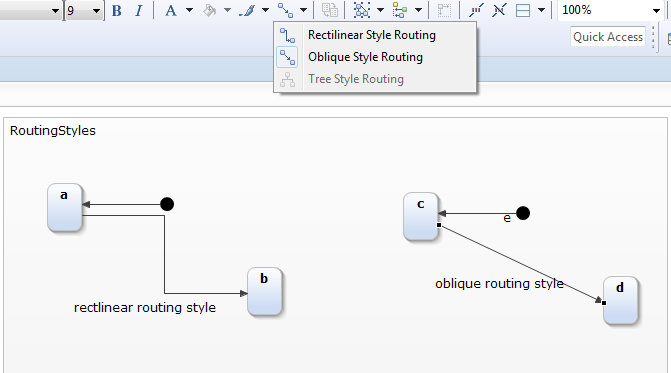Open compartments dropdown arrow

[541, 10]
